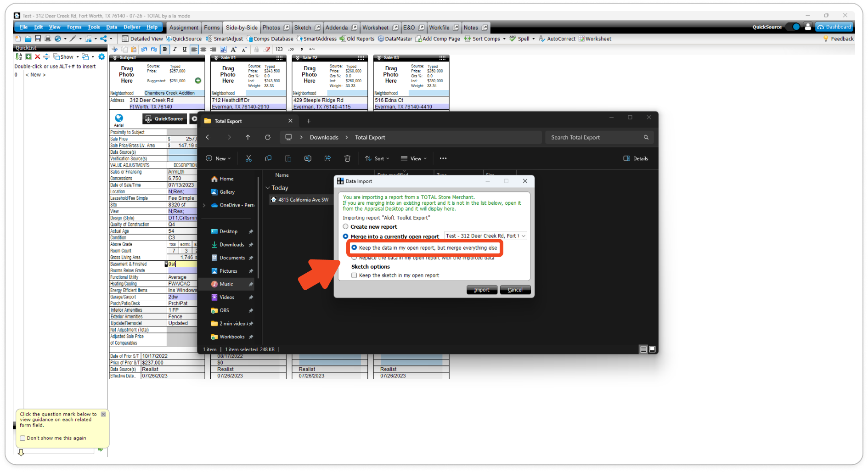Open the Dashboard button
The image size is (868, 472).
(834, 27)
